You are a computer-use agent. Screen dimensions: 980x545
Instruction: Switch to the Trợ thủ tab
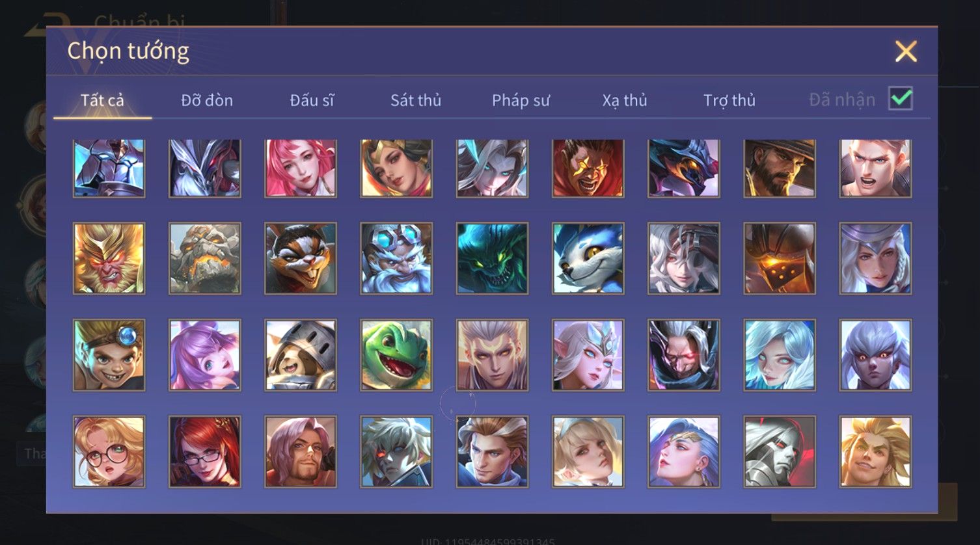(729, 100)
